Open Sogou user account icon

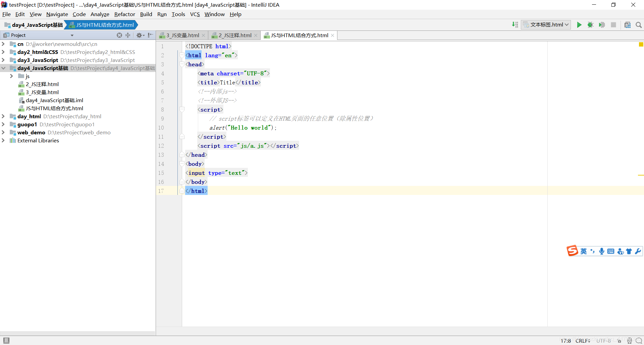[x=620, y=251]
